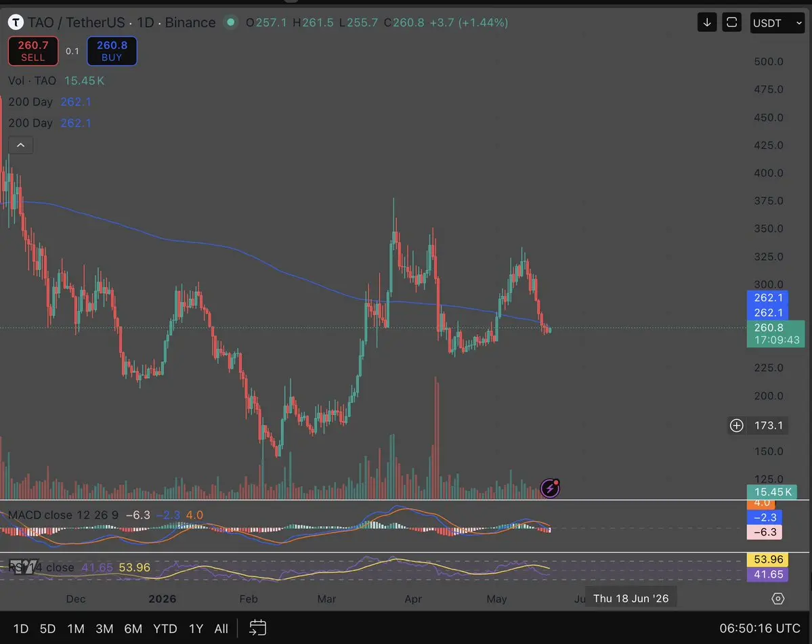Image resolution: width=812 pixels, height=644 pixels.
Task: Select the YTD time range
Action: pos(165,628)
